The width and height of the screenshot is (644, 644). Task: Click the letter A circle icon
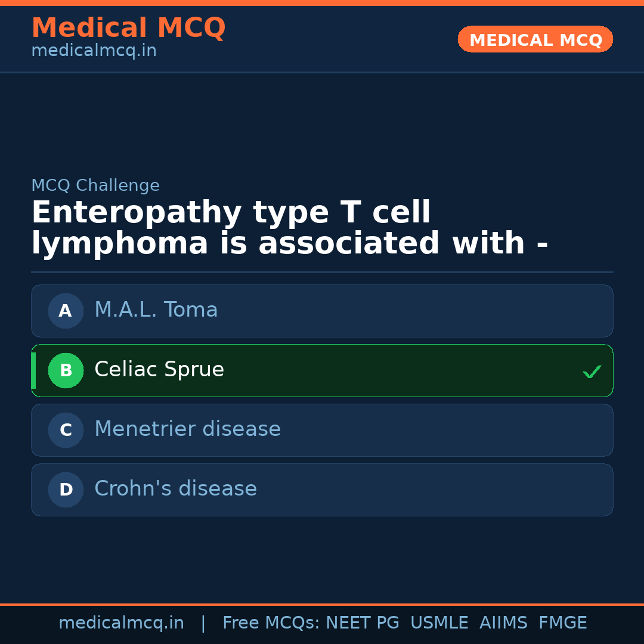(x=66, y=311)
